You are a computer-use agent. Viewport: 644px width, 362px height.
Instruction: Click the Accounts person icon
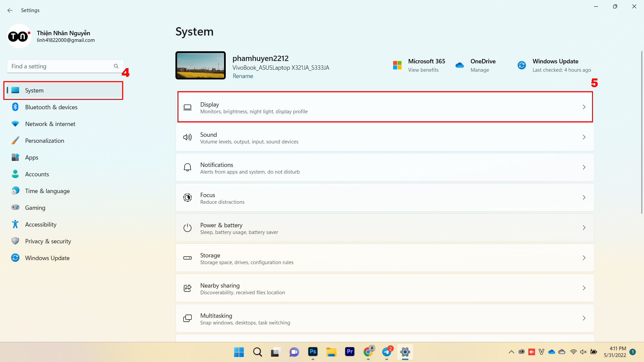(15, 174)
